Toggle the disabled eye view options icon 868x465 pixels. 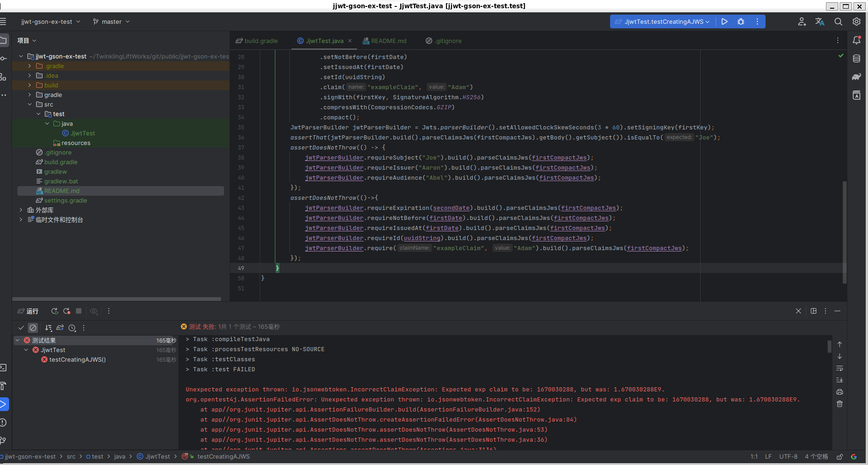tap(94, 311)
